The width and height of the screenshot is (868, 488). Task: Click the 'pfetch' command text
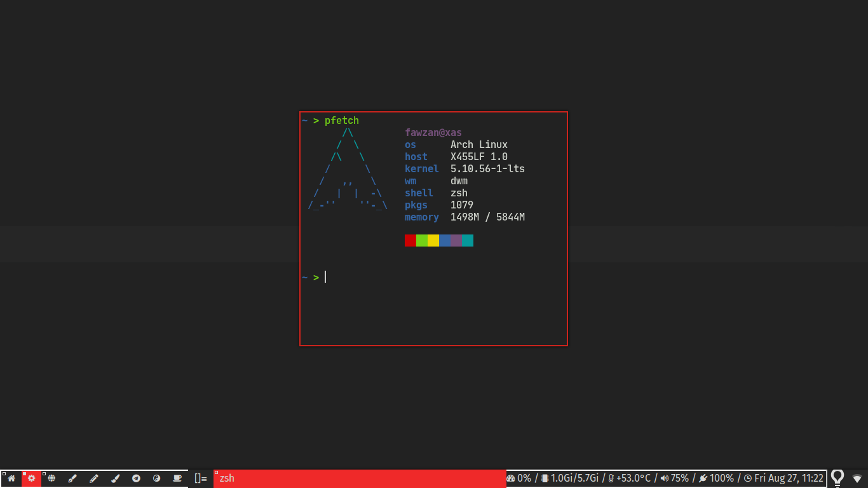point(342,121)
